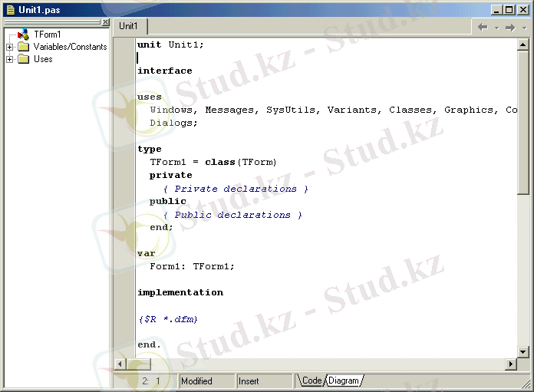Click 'SysUtils' in the uses clause
The height and width of the screenshot is (392, 534).
click(291, 110)
